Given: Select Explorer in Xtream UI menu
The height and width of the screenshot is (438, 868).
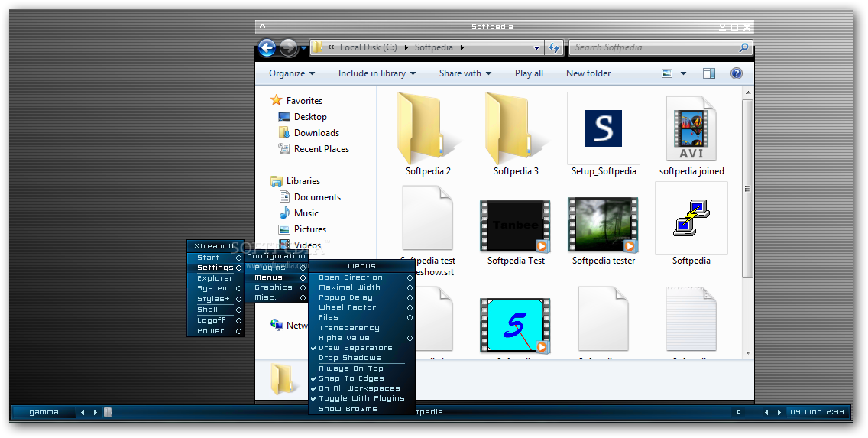Looking at the screenshot, I should pos(215,278).
